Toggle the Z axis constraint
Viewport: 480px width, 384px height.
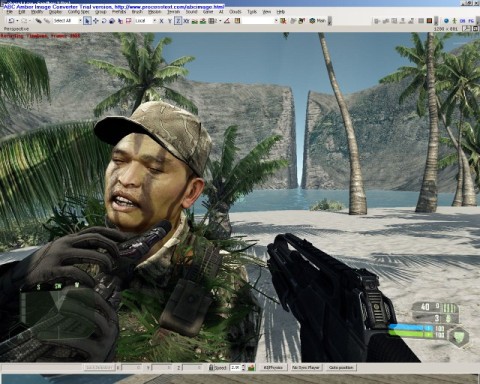[178, 21]
